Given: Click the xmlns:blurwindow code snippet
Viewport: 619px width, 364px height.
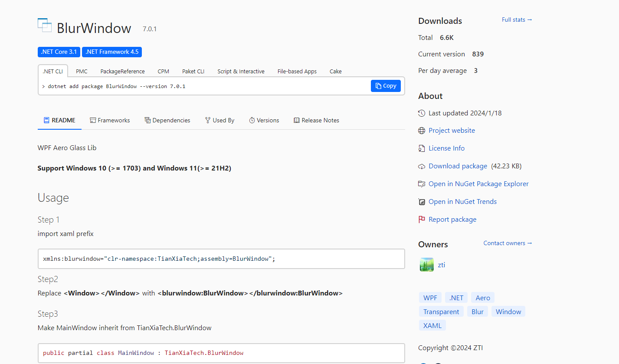Looking at the screenshot, I should pyautogui.click(x=159, y=259).
